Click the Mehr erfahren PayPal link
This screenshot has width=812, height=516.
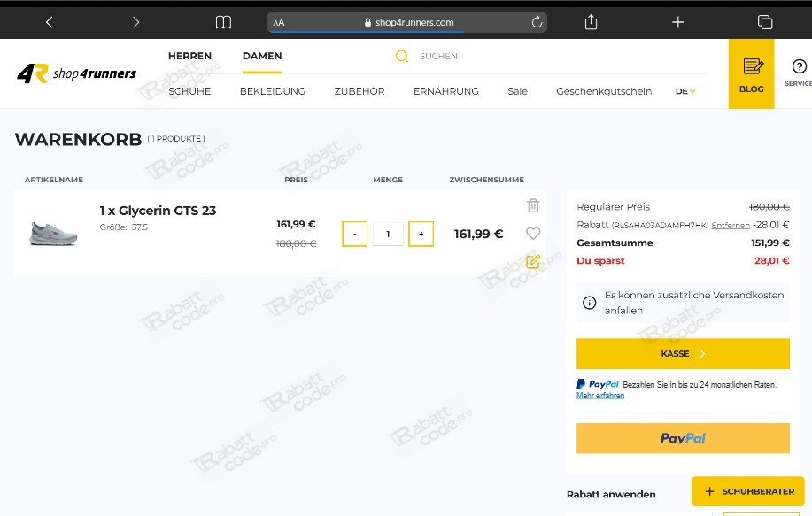tap(600, 396)
